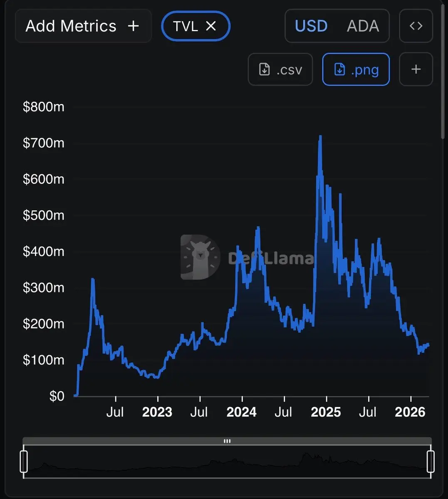Download chart image as .png
Image resolution: width=448 pixels, height=499 pixels.
click(356, 69)
